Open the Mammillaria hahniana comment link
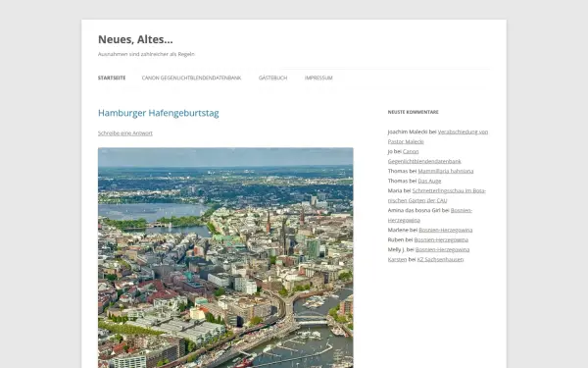Viewport: 588px width, 368px height. click(x=446, y=171)
